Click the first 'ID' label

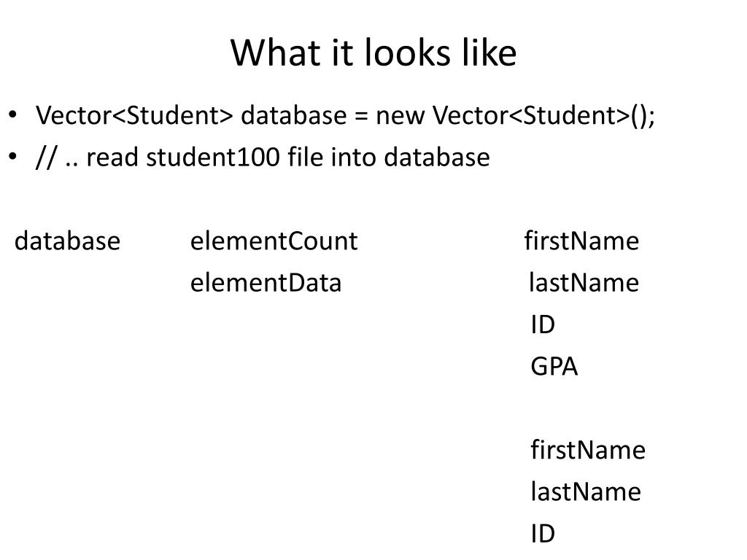point(543,324)
